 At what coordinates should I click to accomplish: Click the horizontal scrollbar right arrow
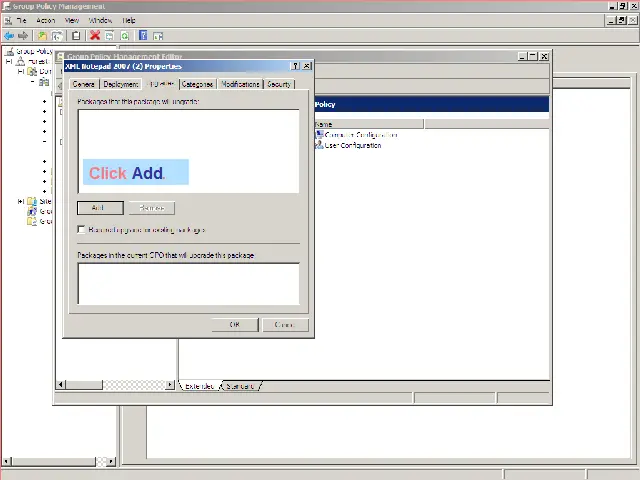pos(170,385)
